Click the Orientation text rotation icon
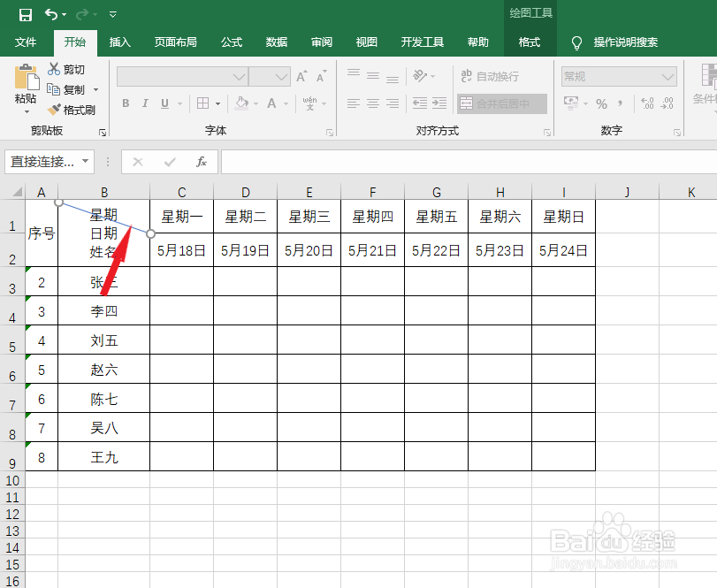Screen dimensions: 717x588 pos(420,76)
